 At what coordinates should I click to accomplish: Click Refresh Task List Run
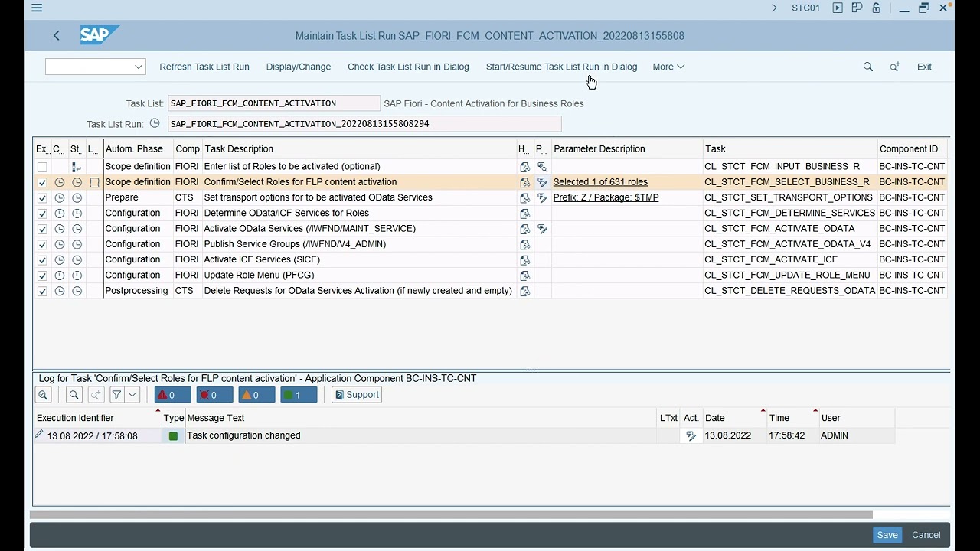click(204, 67)
